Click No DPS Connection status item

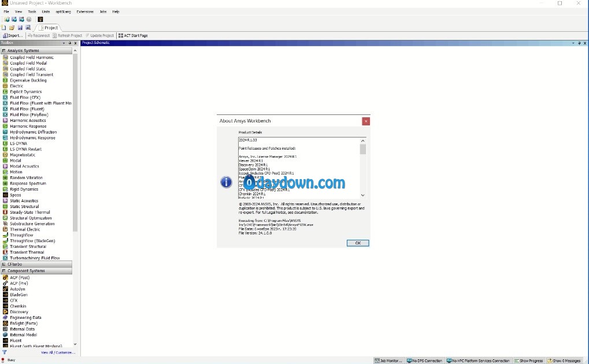tap(424, 361)
